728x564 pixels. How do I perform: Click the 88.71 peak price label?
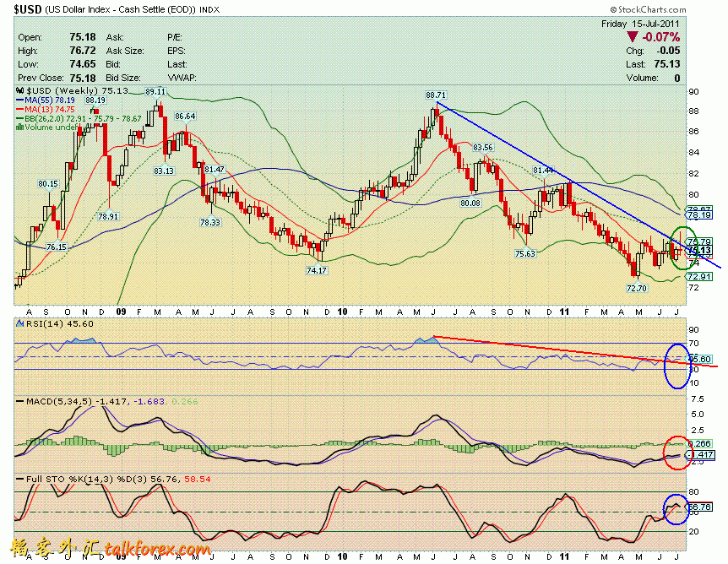436,95
